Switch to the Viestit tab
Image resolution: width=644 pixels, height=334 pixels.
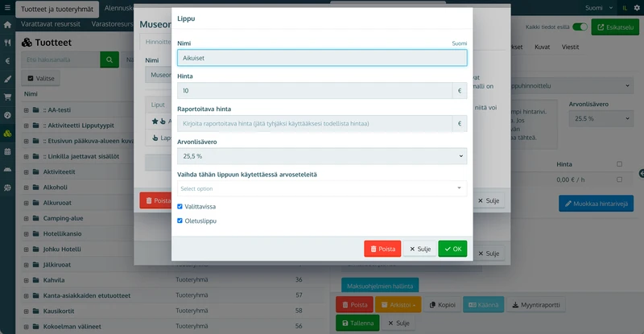[570, 47]
